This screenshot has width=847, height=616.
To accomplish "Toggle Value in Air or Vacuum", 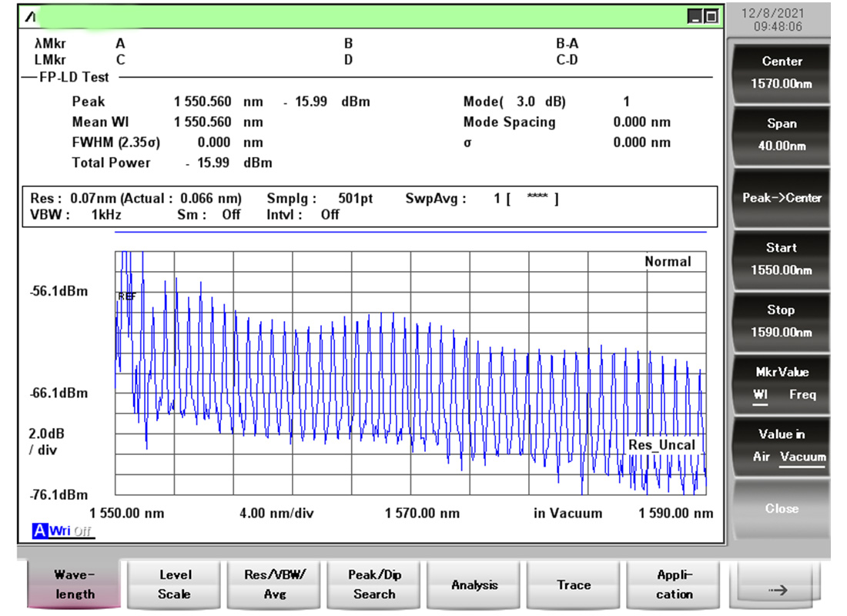I will (781, 446).
